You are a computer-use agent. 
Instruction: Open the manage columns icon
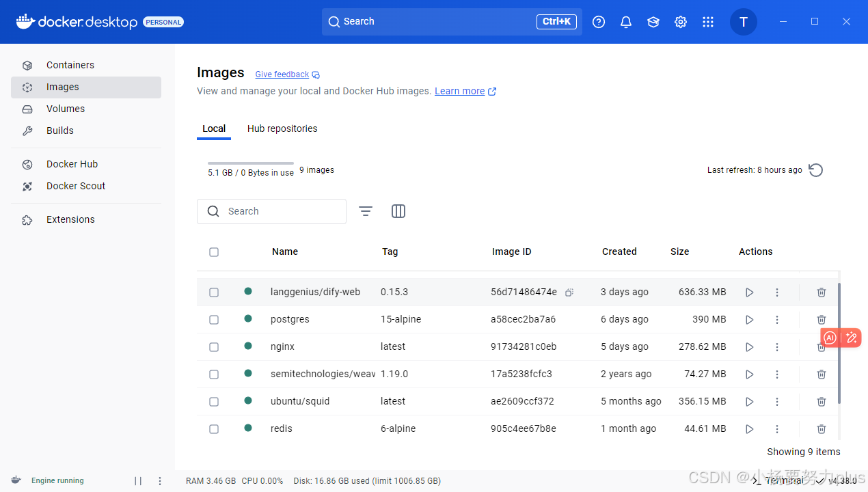[x=398, y=211]
